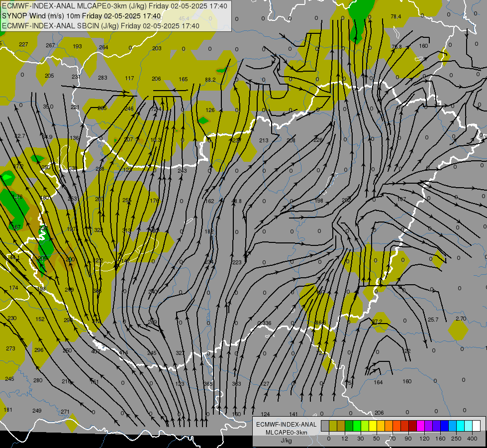Click the cyan legend swatch
Screen dimensions: 487x448
tap(460, 426)
